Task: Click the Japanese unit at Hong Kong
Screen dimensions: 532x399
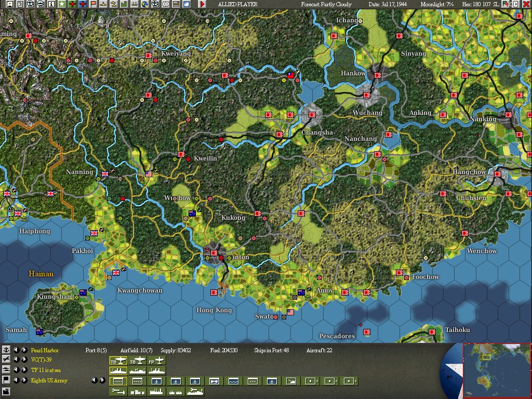Action: pos(214,292)
